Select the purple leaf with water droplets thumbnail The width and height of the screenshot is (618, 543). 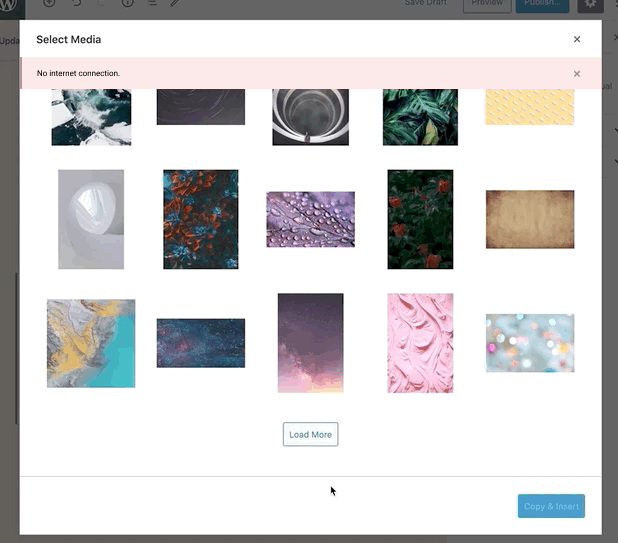coord(310,219)
